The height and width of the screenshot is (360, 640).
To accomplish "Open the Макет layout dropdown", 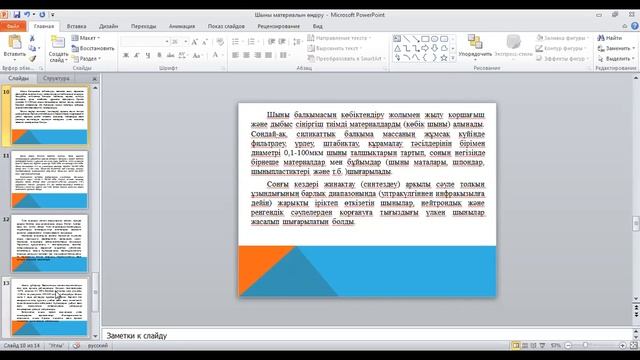I will pyautogui.click(x=86, y=38).
